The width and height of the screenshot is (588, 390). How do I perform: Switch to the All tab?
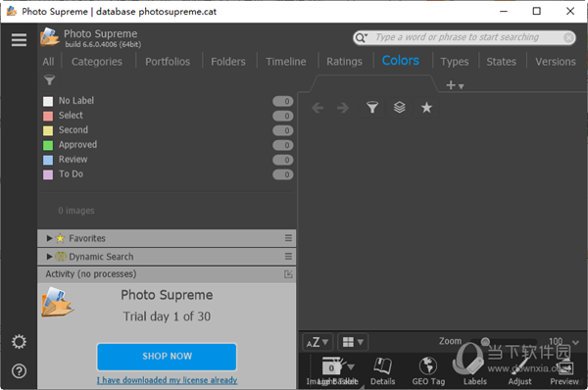(x=48, y=62)
